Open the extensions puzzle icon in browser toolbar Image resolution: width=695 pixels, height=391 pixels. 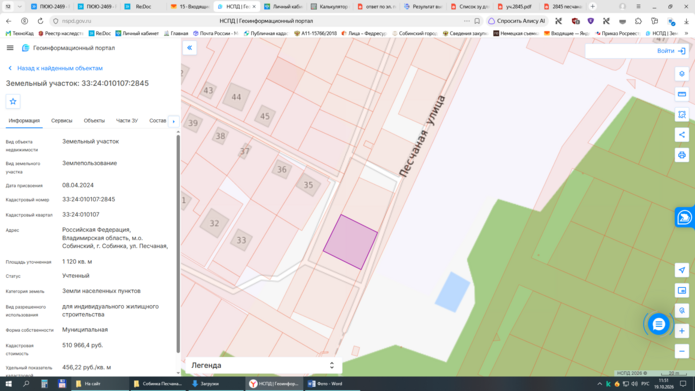tap(638, 21)
